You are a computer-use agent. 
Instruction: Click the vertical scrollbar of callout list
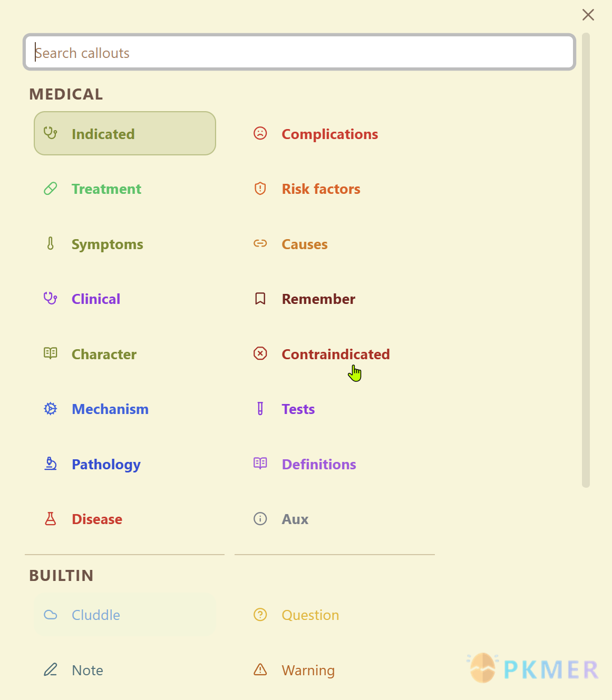[x=586, y=260]
